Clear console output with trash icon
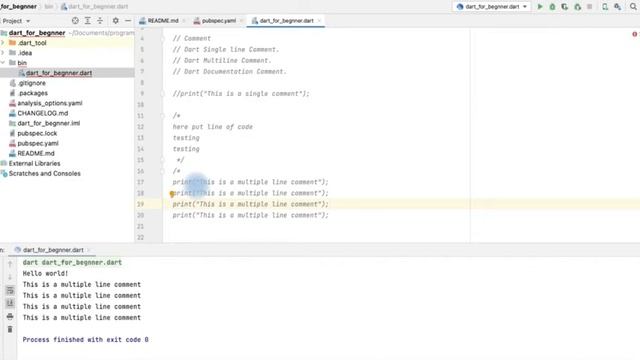Viewport: 640px width, 360px height. pyautogui.click(x=10, y=329)
